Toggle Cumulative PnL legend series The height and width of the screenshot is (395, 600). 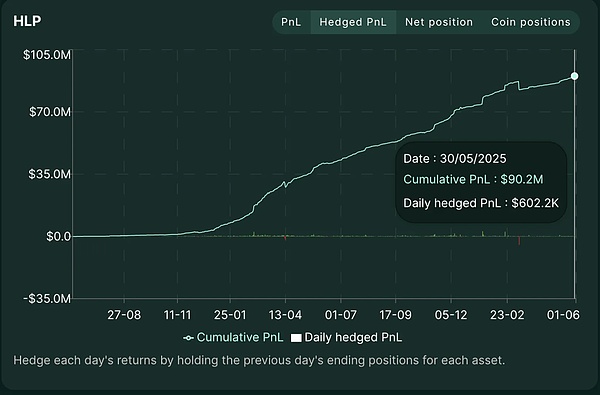pyautogui.click(x=233, y=338)
